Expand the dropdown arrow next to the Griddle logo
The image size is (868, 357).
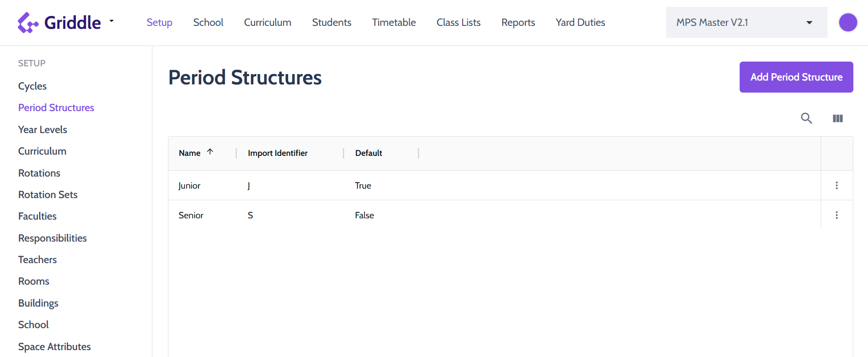point(112,21)
